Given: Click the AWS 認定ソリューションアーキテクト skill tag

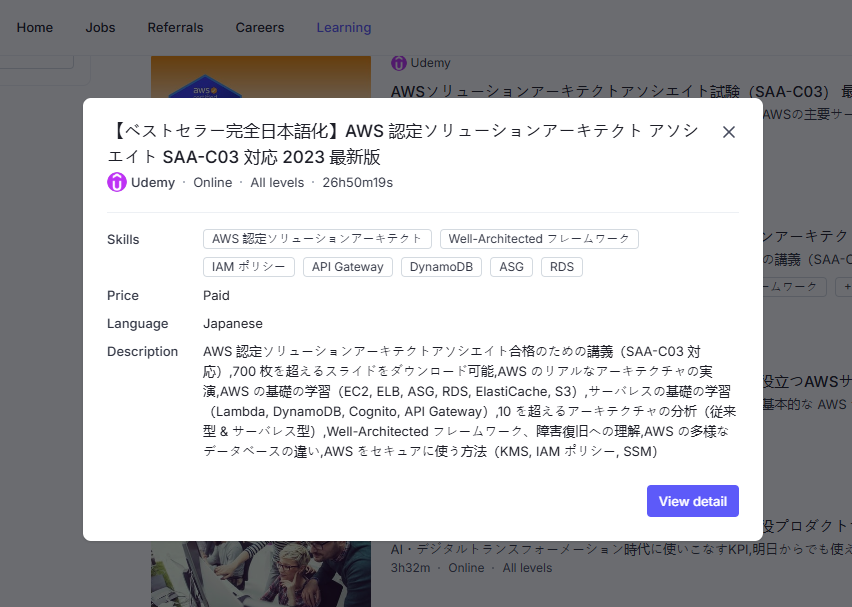Looking at the screenshot, I should coord(317,239).
